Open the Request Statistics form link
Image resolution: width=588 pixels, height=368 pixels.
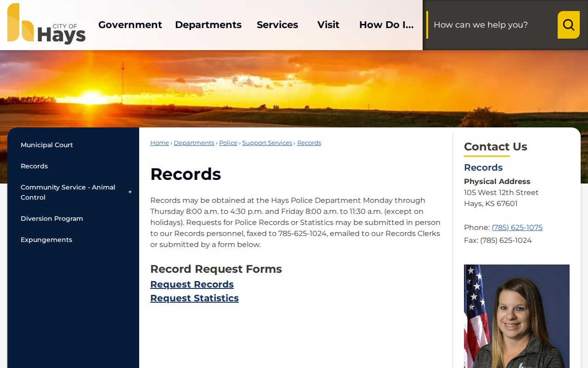(x=194, y=298)
